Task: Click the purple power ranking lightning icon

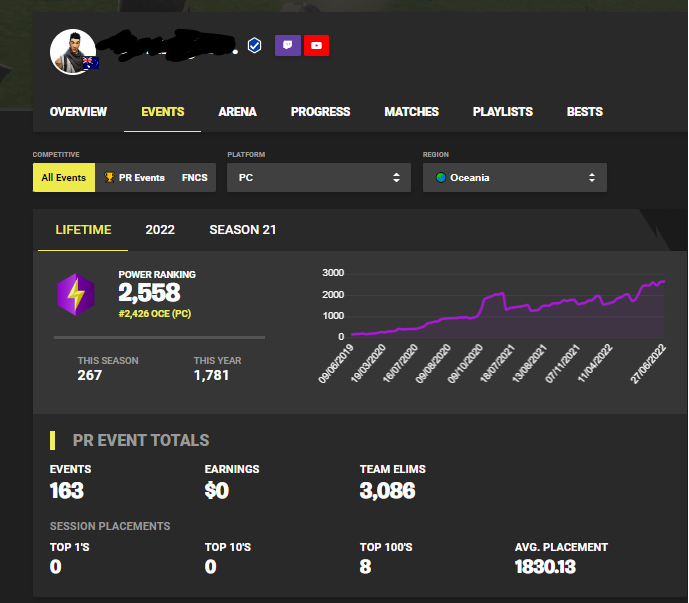Action: pyautogui.click(x=76, y=294)
